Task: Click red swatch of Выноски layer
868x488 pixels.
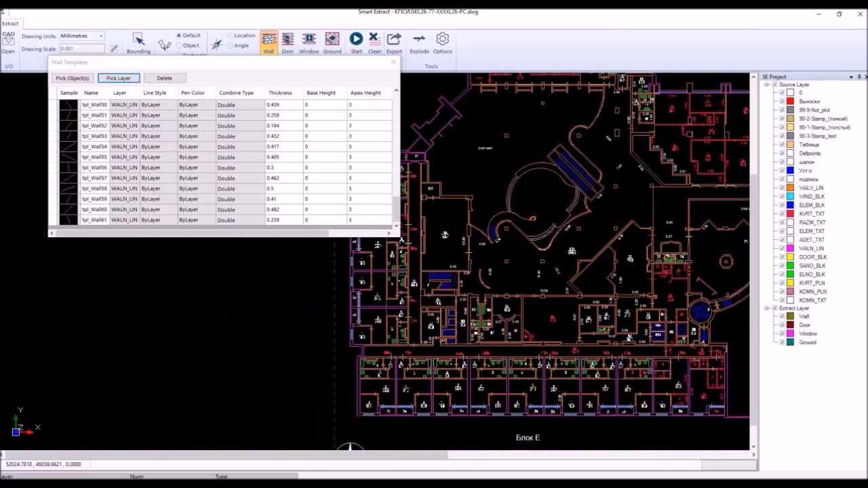Action: click(790, 101)
